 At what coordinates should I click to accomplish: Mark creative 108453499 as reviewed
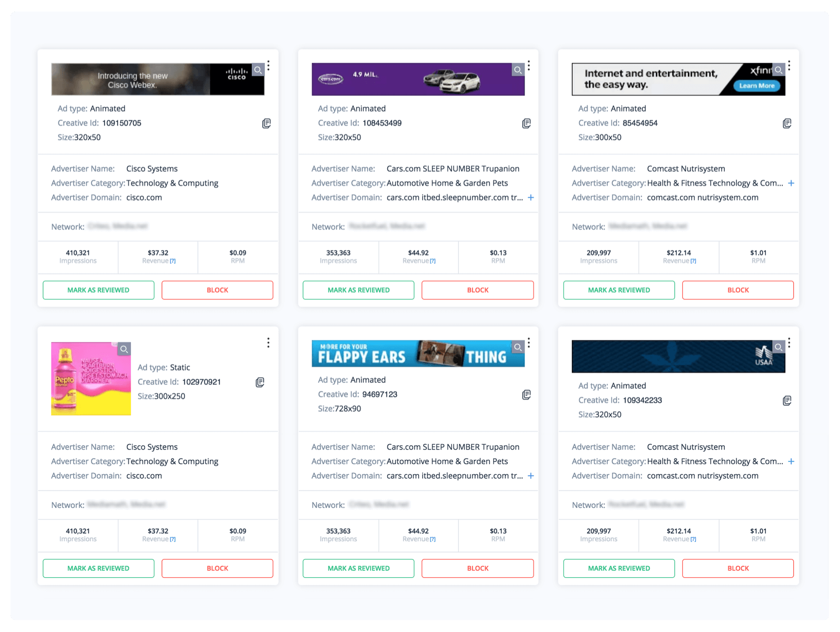coord(358,290)
